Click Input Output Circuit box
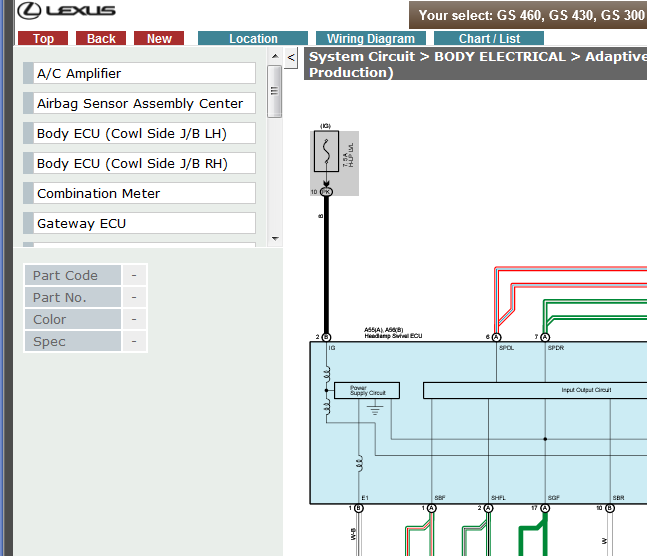Image resolution: width=647 pixels, height=556 pixels. click(535, 390)
